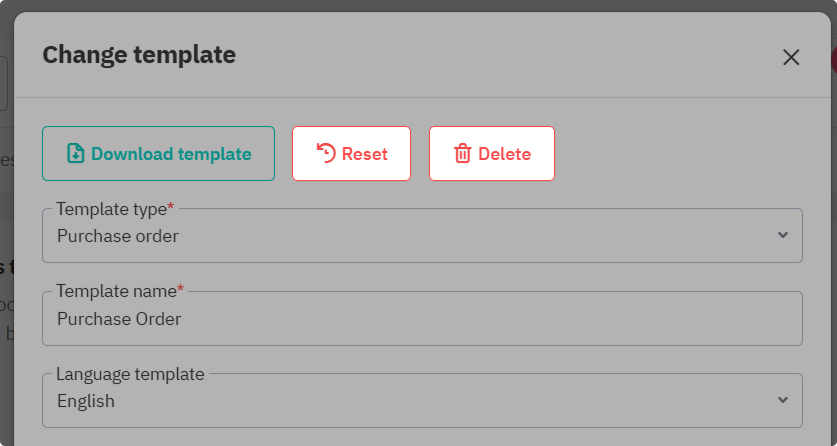Select the "English" language value

[86, 401]
